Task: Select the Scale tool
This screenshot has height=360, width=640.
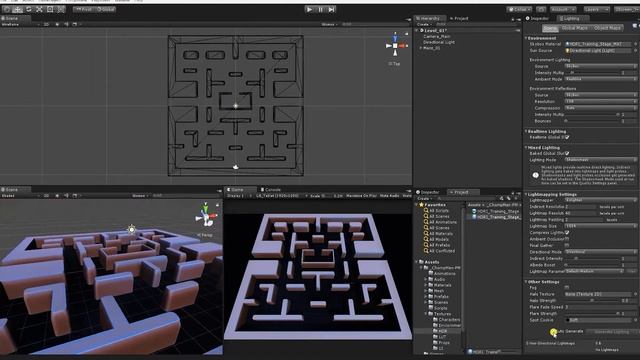Action: click(x=39, y=9)
